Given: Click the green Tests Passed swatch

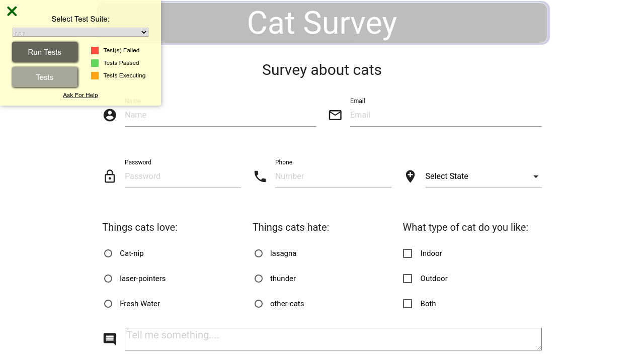Looking at the screenshot, I should [x=95, y=63].
